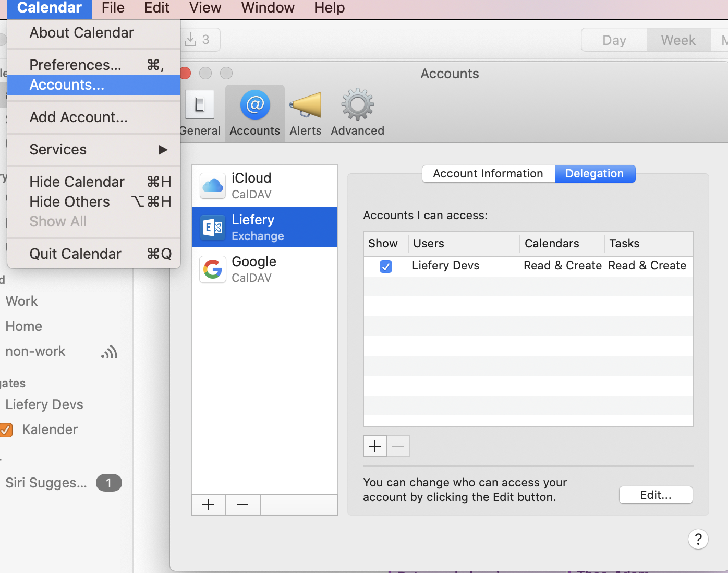
Task: Switch to Day view
Action: (614, 40)
